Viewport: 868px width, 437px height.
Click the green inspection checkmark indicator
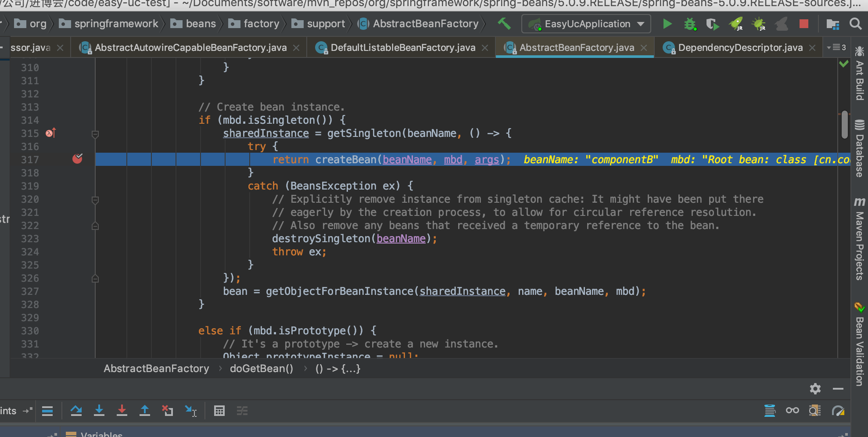point(843,64)
